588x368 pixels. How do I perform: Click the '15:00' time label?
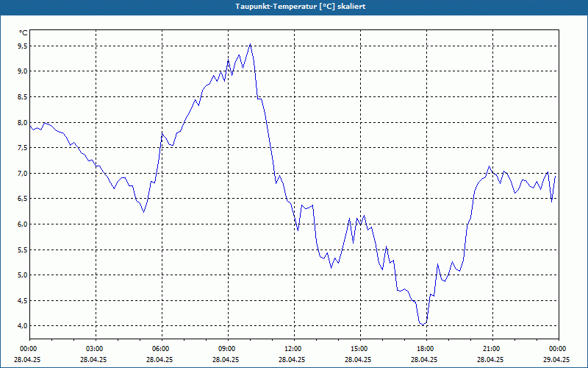[360, 349]
